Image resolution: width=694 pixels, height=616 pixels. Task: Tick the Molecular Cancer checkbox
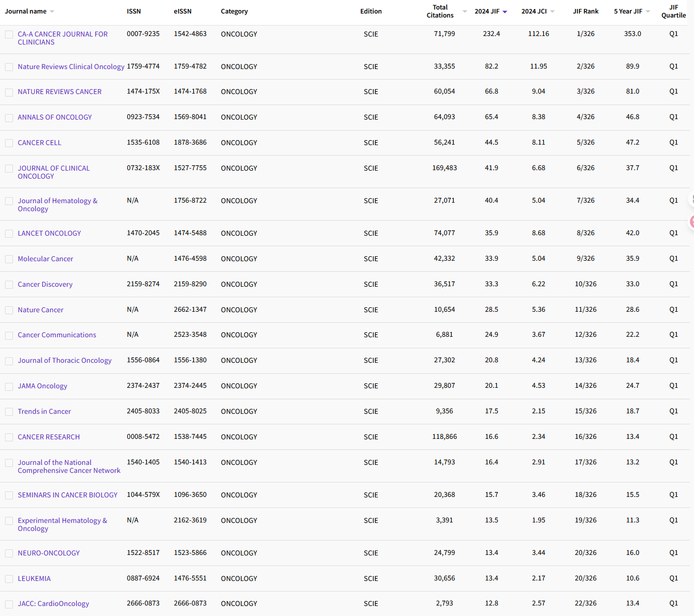9,259
